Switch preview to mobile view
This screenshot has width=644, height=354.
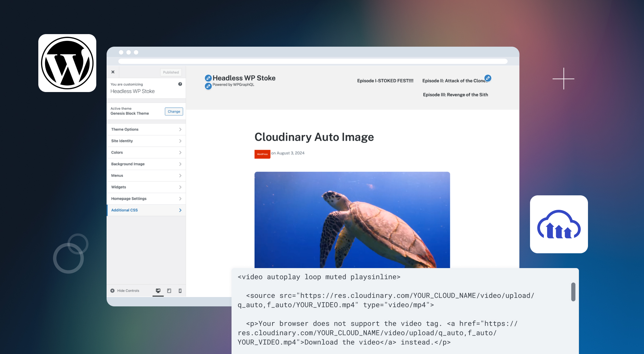coord(179,291)
